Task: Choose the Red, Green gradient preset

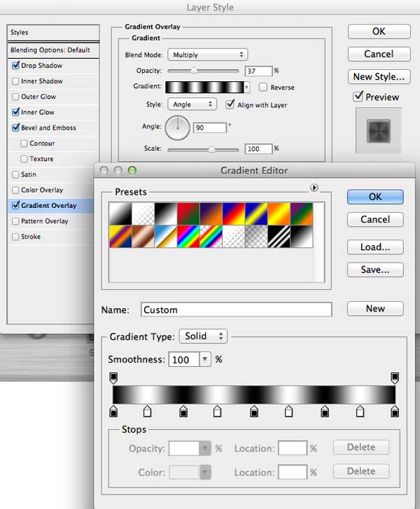Action: coord(188,214)
